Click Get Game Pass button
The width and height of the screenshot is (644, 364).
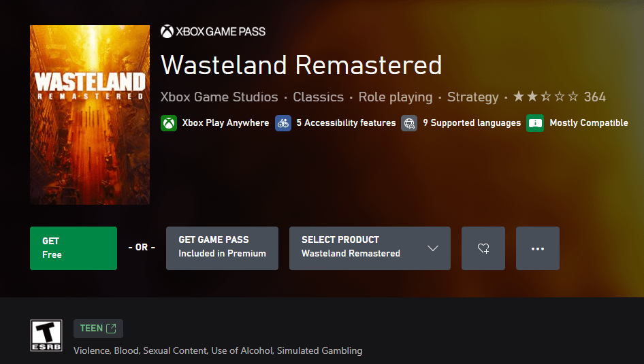pos(222,248)
